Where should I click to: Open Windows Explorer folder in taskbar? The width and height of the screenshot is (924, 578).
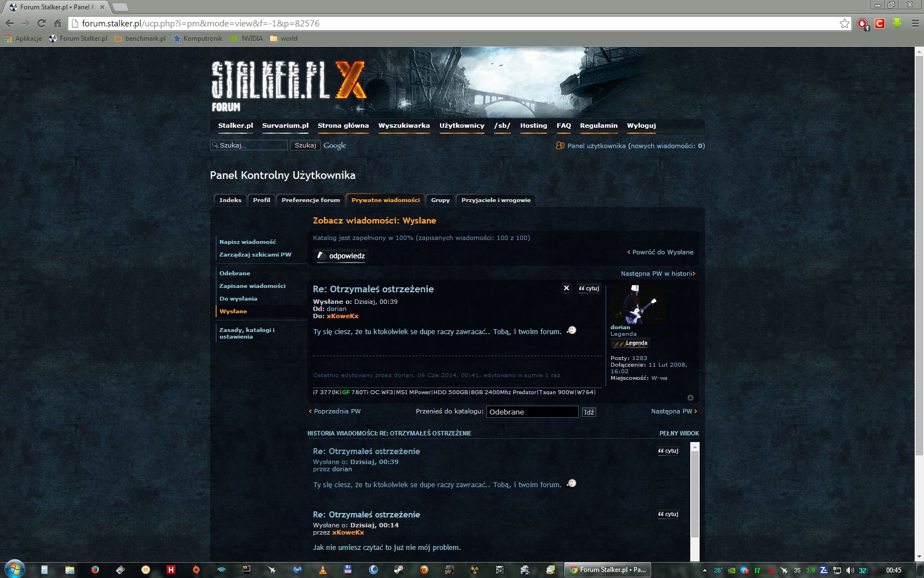[69, 570]
